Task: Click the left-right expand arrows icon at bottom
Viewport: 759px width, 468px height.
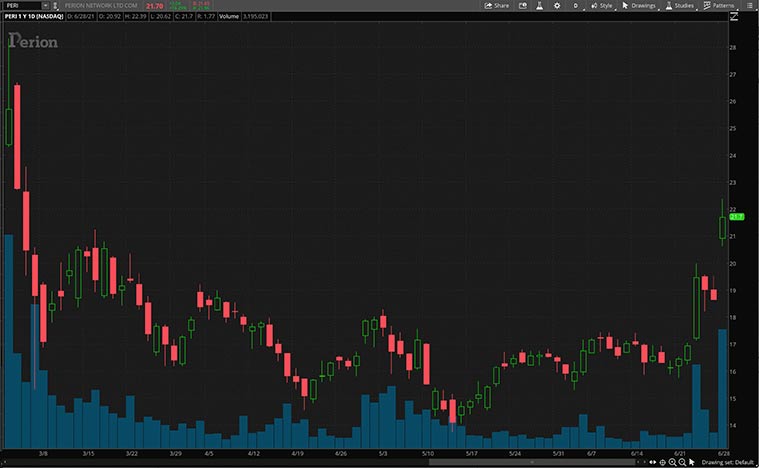Action: (653, 462)
